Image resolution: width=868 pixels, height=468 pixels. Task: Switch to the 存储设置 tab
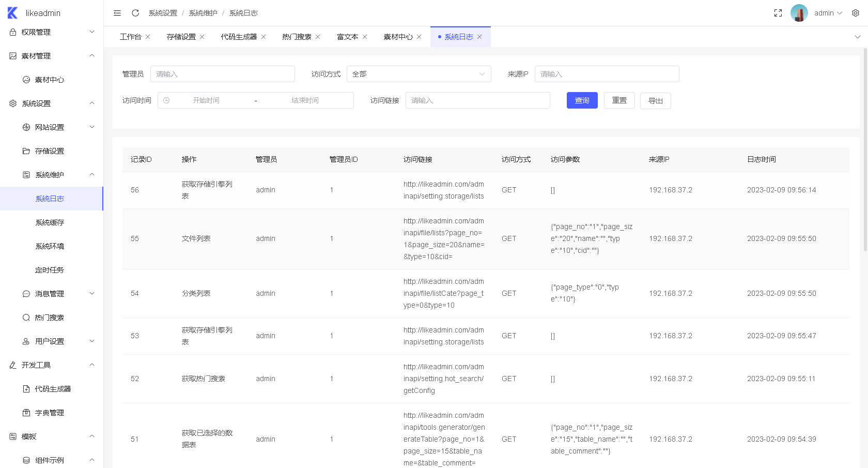[x=181, y=37]
